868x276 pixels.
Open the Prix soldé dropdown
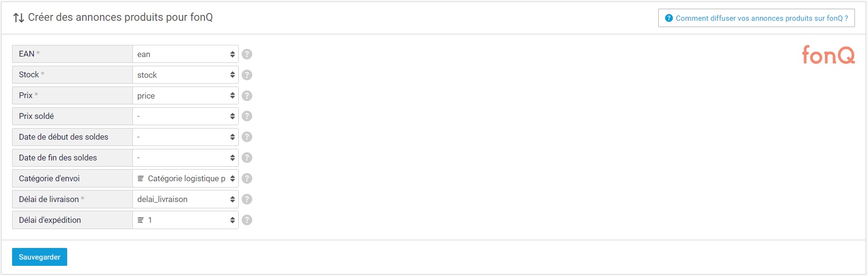point(186,116)
